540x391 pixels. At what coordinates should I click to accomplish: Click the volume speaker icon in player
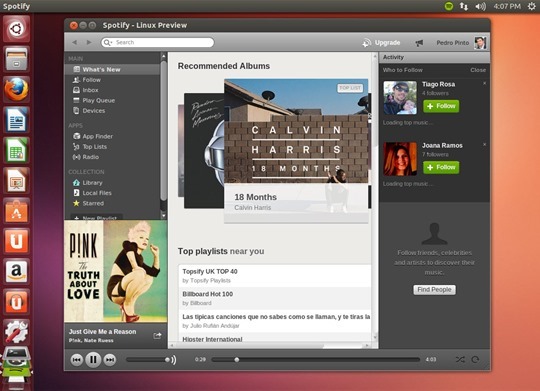pos(174,360)
